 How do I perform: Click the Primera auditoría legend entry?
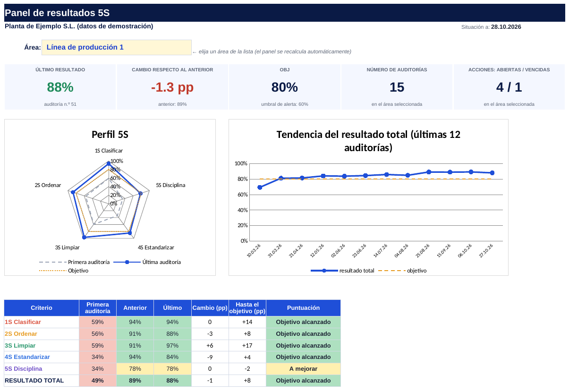pyautogui.click(x=74, y=262)
